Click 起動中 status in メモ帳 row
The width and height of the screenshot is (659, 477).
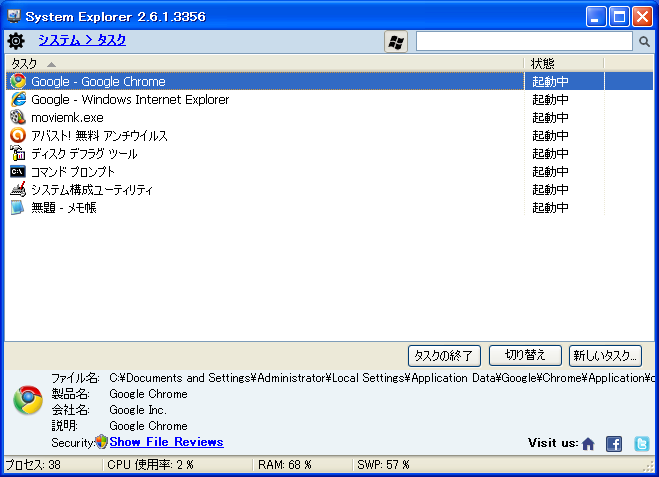pyautogui.click(x=550, y=208)
